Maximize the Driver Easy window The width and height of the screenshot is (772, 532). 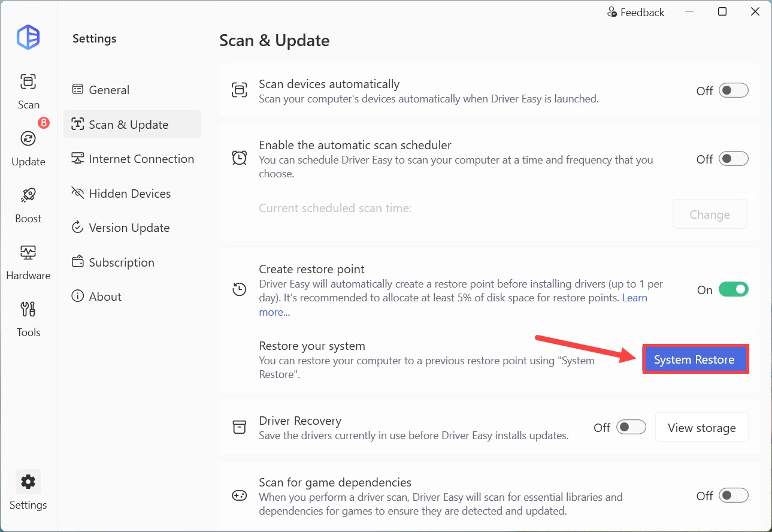point(722,12)
